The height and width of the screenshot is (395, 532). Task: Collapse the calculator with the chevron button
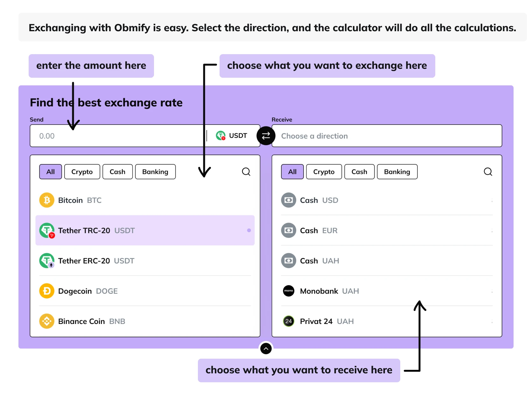pyautogui.click(x=266, y=348)
